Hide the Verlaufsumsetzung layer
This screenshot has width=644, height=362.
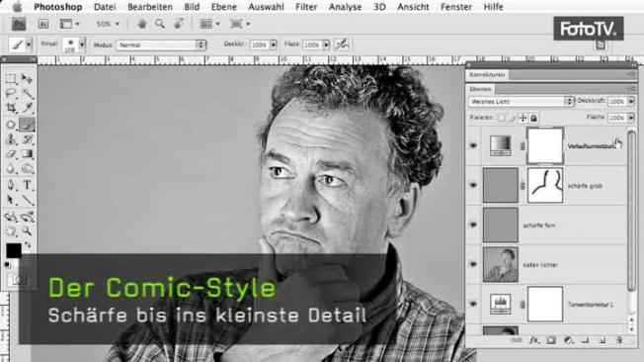pyautogui.click(x=473, y=145)
